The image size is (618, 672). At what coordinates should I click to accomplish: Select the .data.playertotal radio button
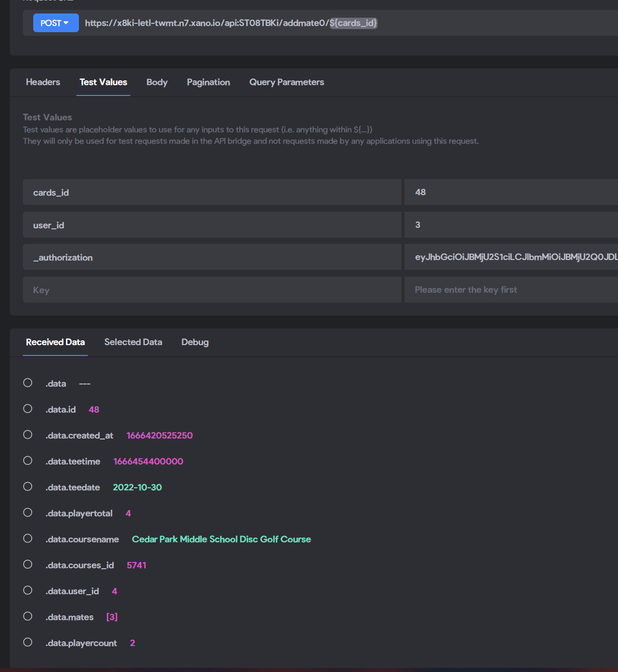(28, 513)
